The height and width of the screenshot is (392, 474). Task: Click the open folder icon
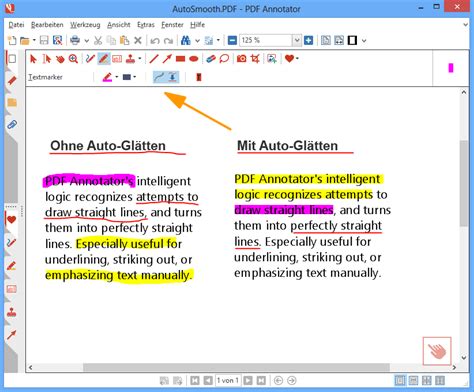pos(24,41)
